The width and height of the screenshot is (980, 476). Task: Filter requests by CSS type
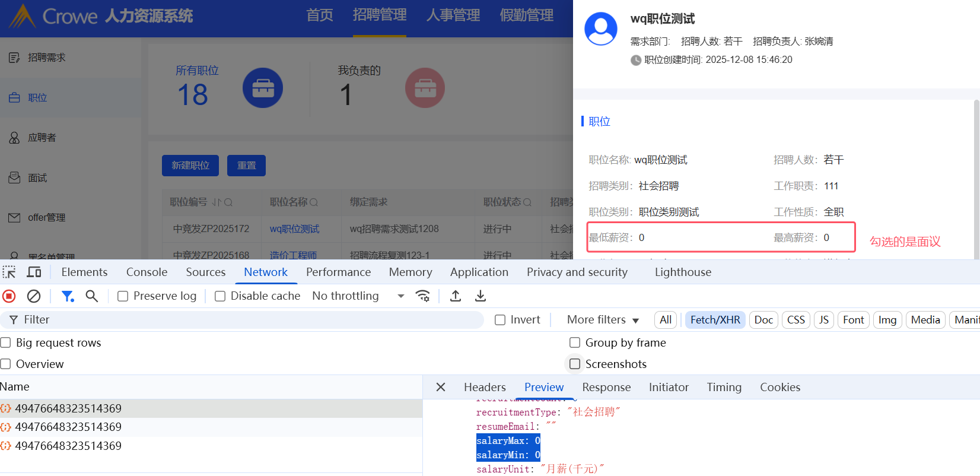coord(796,320)
